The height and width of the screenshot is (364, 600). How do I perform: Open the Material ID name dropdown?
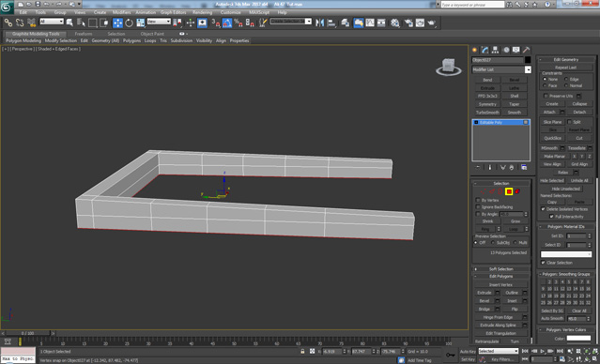566,254
